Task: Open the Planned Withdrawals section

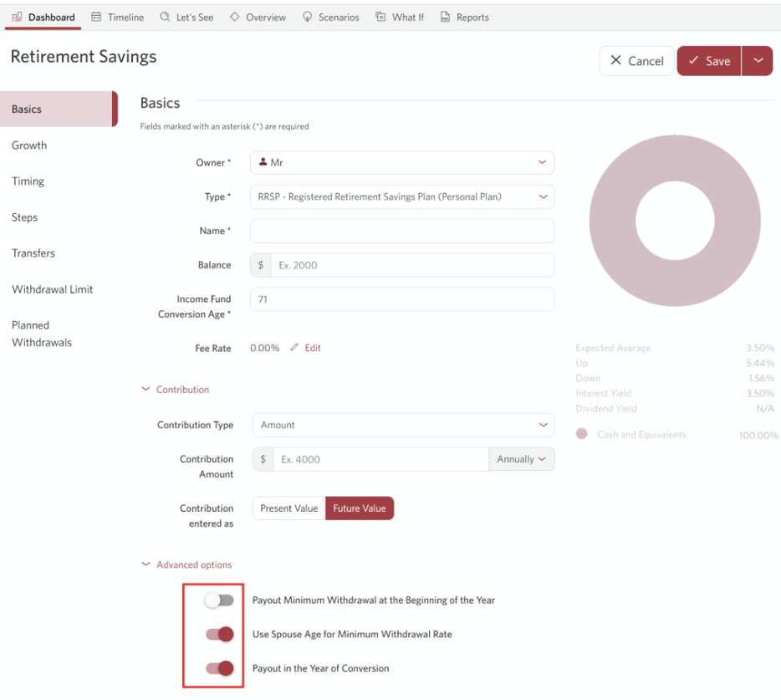Action: click(42, 334)
